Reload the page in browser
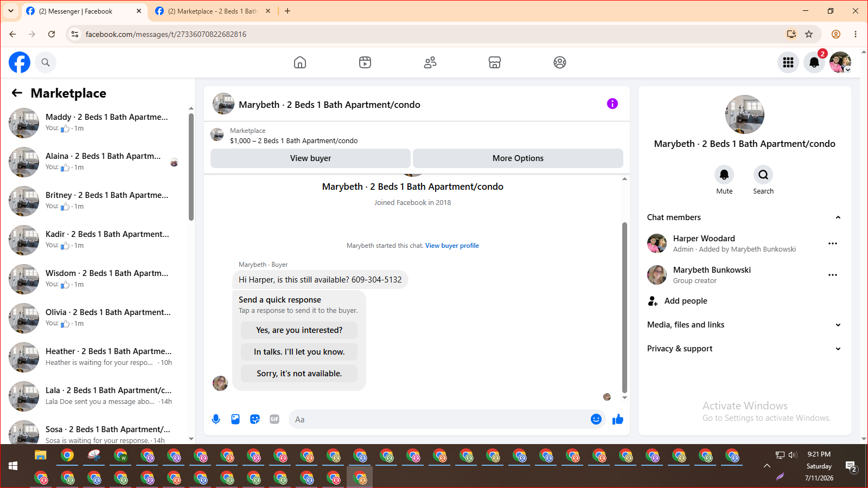The image size is (868, 488). tap(52, 34)
